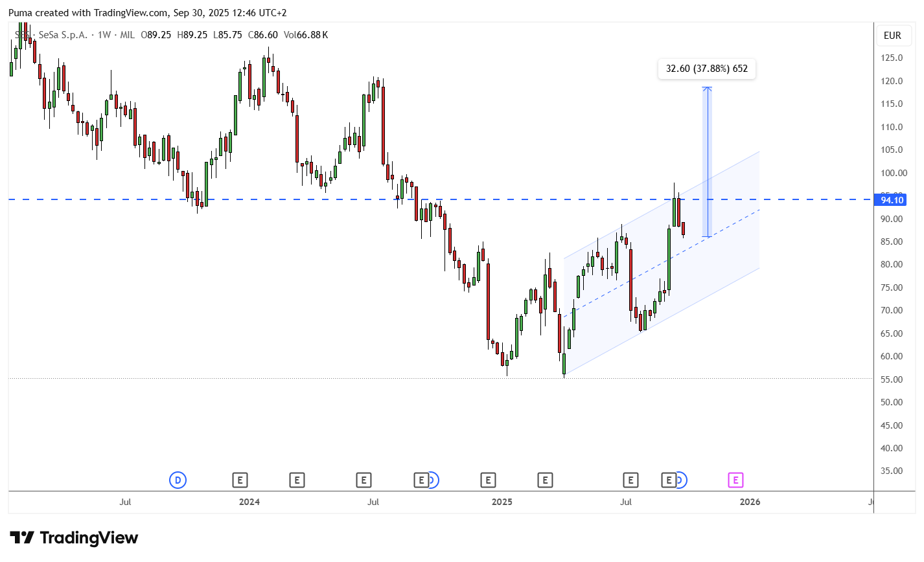Viewport: 924px width, 562px height.
Task: Click the 2026 label on the time axis
Action: click(x=750, y=502)
